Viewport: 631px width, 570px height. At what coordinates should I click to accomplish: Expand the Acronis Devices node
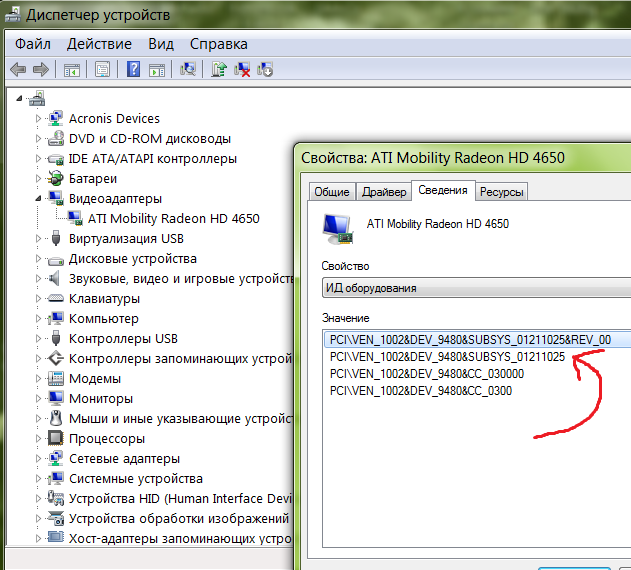pyautogui.click(x=38, y=118)
